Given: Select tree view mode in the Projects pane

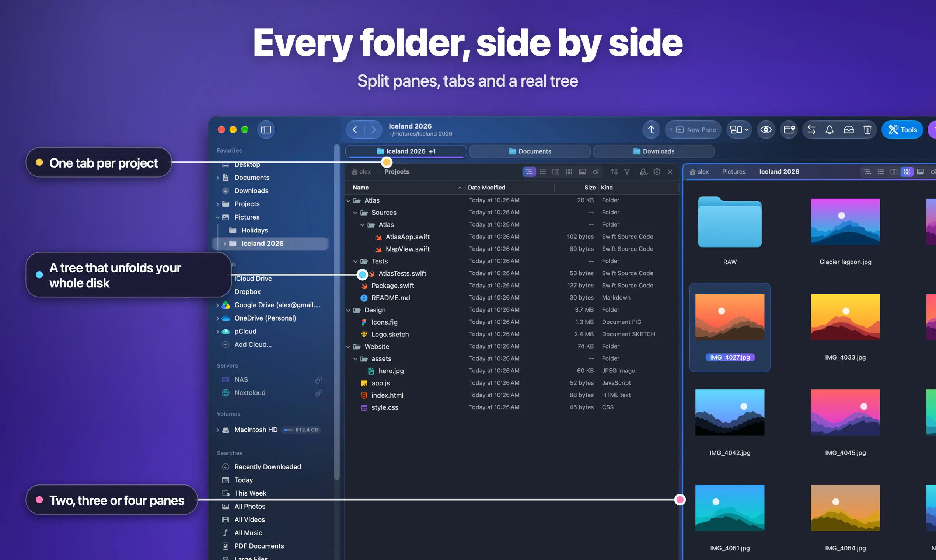Looking at the screenshot, I should pyautogui.click(x=529, y=172).
